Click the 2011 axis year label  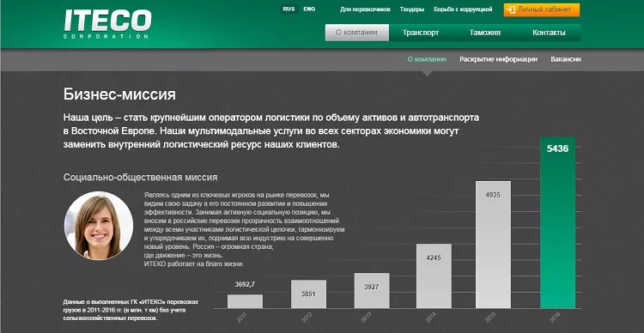point(241,318)
